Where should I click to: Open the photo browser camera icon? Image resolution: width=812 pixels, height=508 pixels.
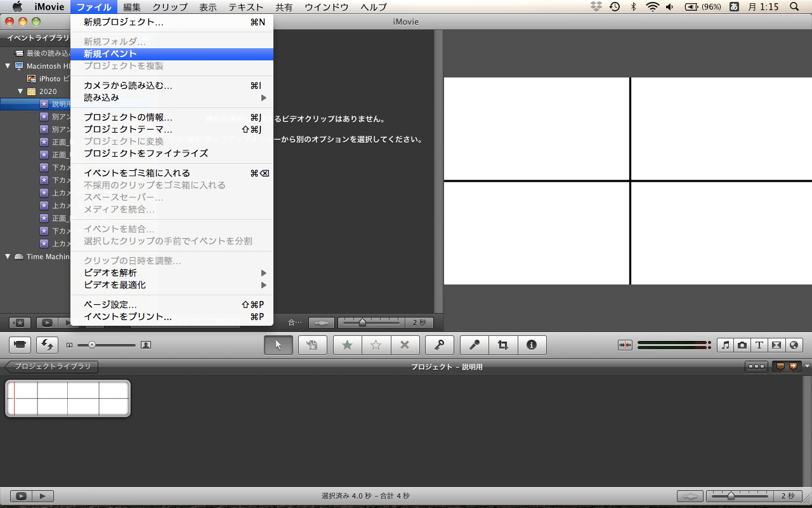(x=742, y=345)
